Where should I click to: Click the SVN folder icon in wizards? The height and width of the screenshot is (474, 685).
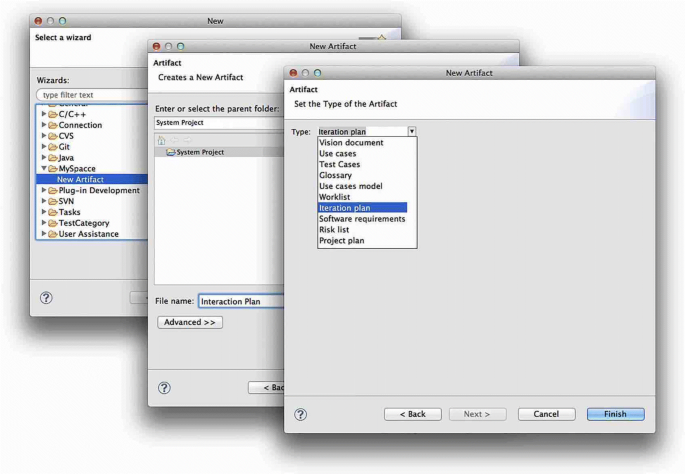pos(52,201)
